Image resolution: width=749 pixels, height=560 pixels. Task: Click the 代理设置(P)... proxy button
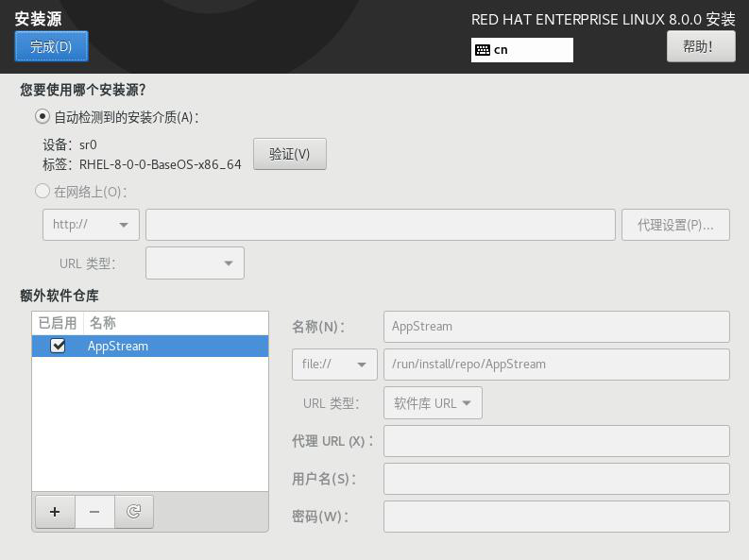pyautogui.click(x=675, y=225)
